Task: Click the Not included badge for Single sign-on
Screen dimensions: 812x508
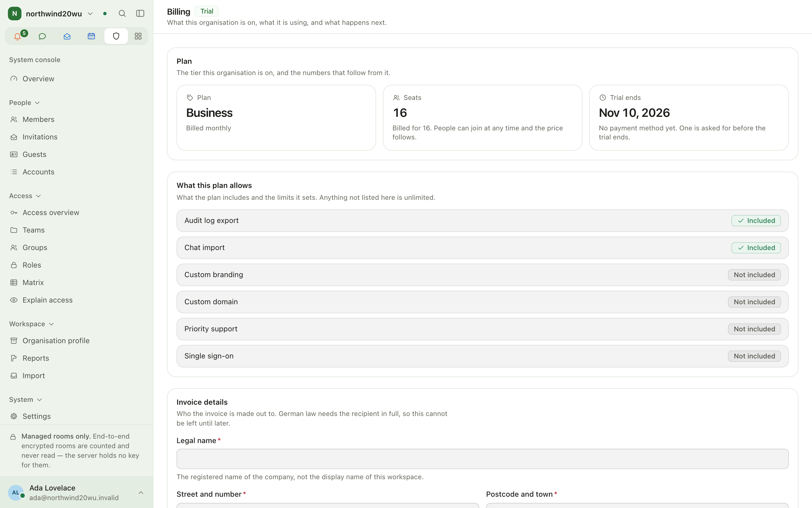Action: pos(754,356)
